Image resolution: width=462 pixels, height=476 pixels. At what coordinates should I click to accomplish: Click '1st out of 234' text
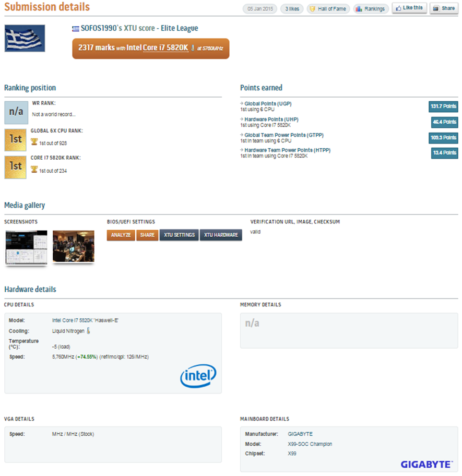pos(53,171)
